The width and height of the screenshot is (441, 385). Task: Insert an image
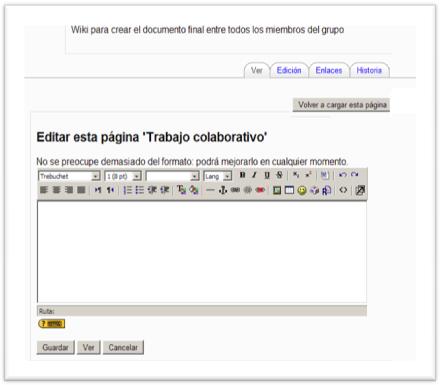(277, 190)
